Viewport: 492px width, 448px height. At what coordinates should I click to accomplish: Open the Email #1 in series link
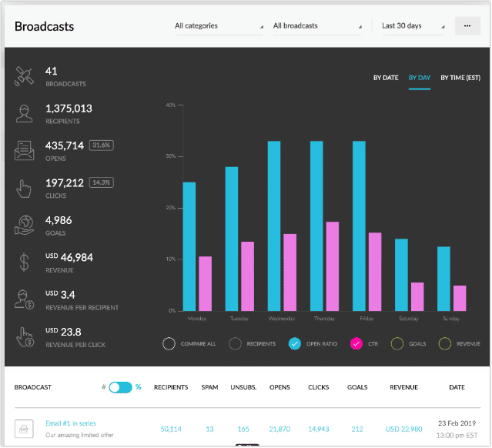tap(71, 423)
